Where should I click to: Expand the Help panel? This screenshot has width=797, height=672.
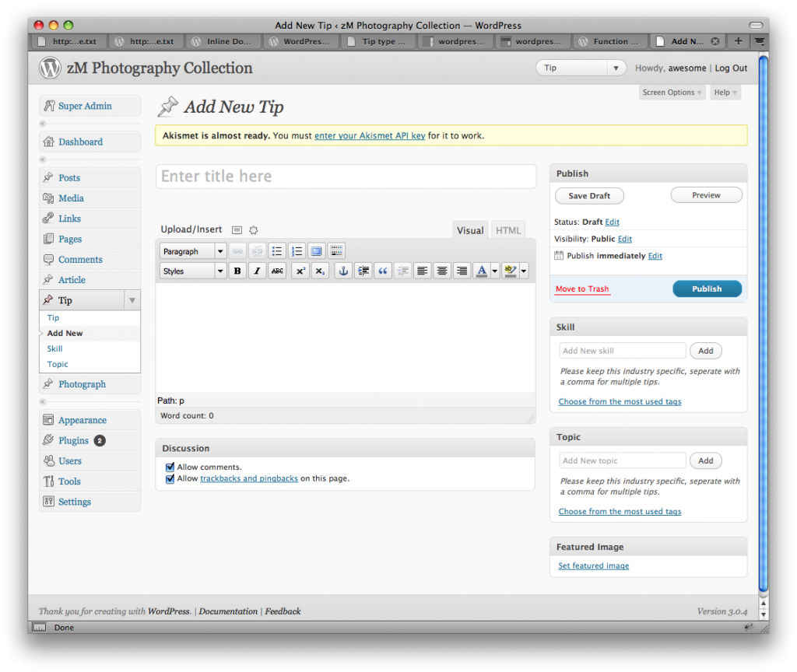coord(725,92)
